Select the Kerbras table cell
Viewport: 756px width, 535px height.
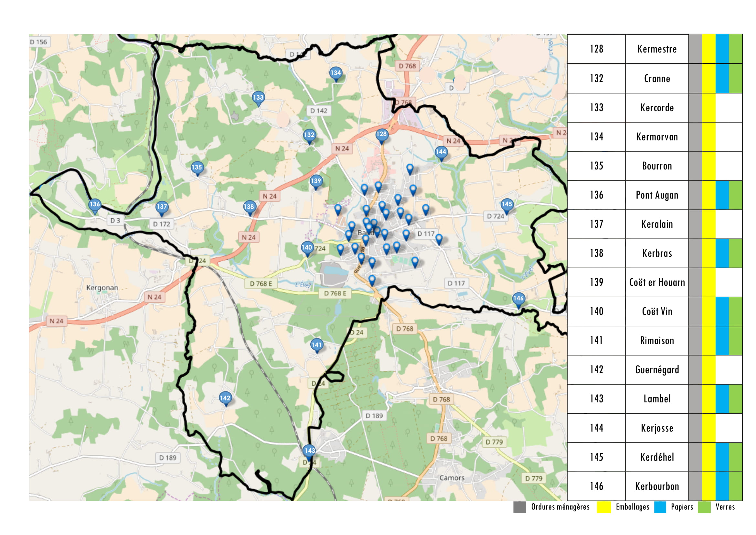657,253
